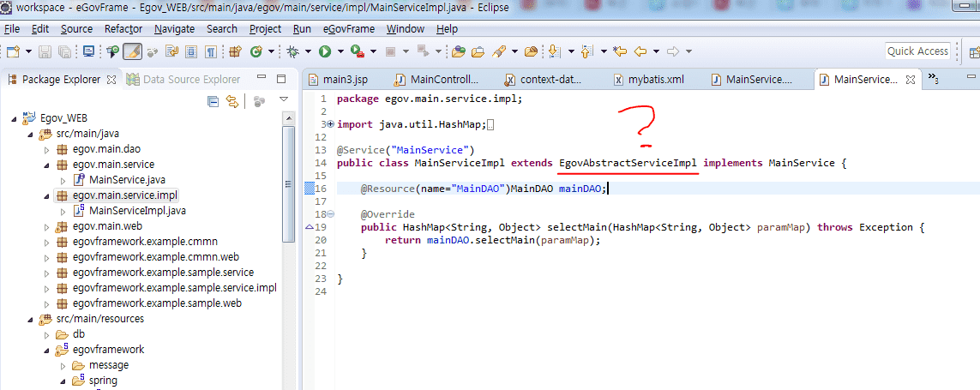Image resolution: width=980 pixels, height=390 pixels.
Task: Switch to the main3.jsp editor tab
Action: pyautogui.click(x=338, y=80)
